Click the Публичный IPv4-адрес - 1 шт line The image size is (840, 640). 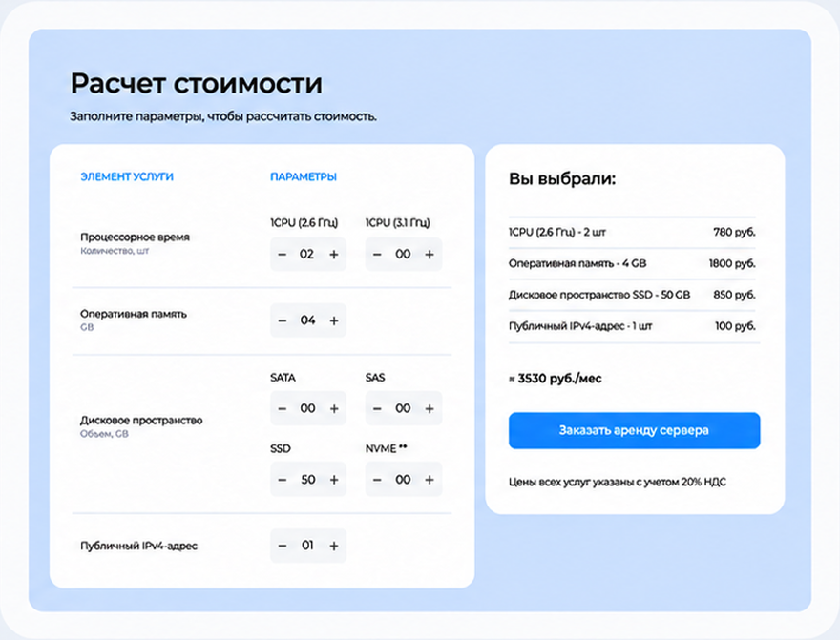point(580,326)
